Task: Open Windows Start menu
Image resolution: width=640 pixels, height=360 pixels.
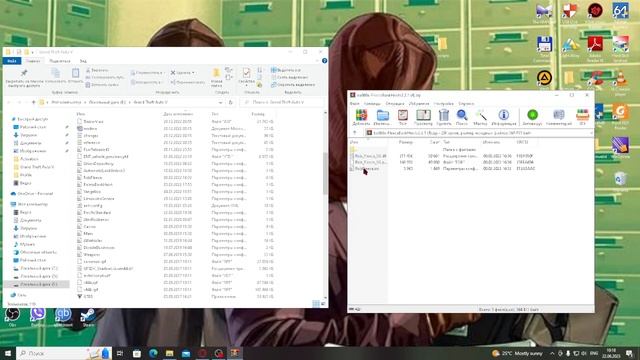Action: [x=8, y=353]
